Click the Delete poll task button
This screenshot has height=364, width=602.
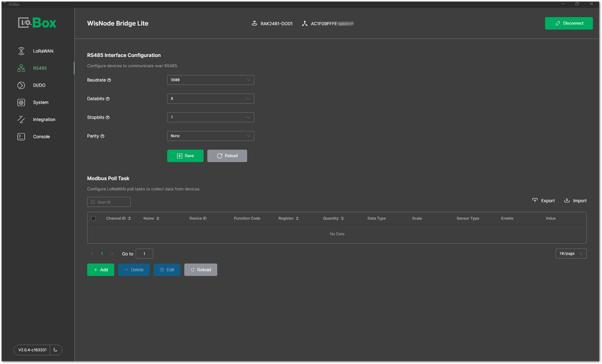click(x=134, y=270)
